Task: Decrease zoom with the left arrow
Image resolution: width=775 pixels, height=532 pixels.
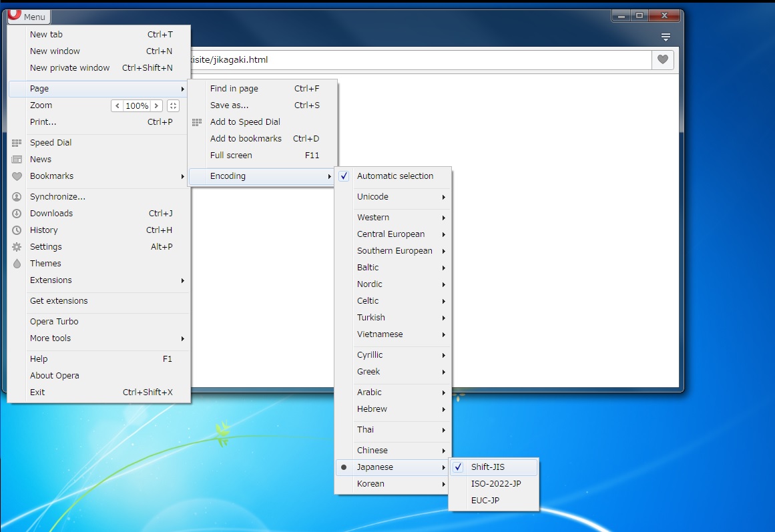Action: tap(117, 106)
